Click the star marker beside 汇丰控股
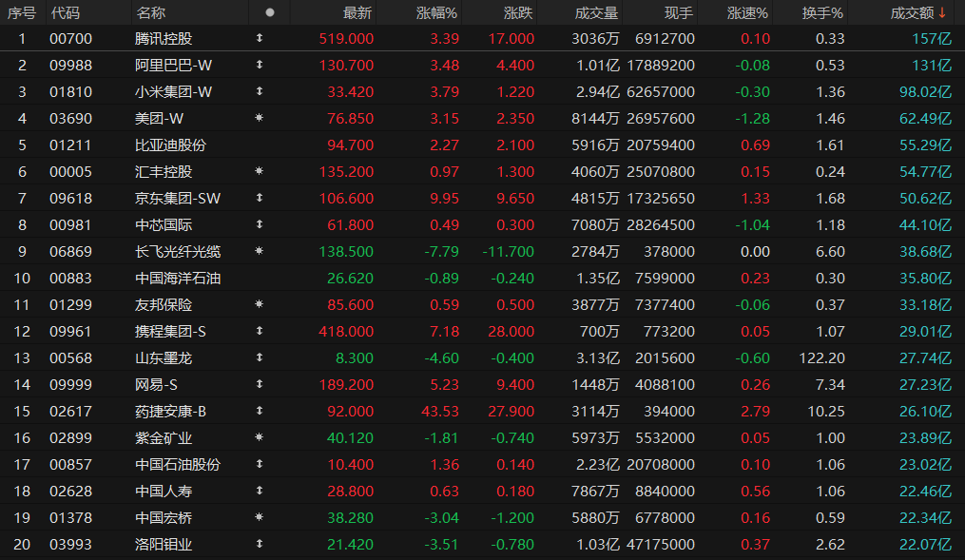 260,172
